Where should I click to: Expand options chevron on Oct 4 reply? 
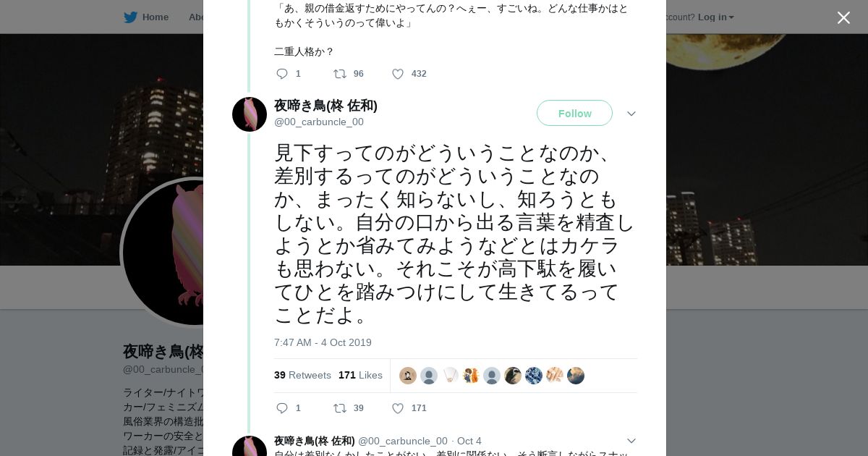click(631, 441)
